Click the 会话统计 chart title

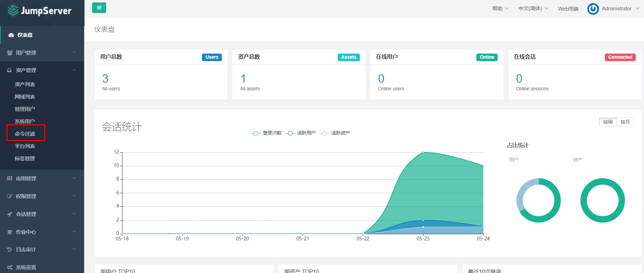pos(122,127)
